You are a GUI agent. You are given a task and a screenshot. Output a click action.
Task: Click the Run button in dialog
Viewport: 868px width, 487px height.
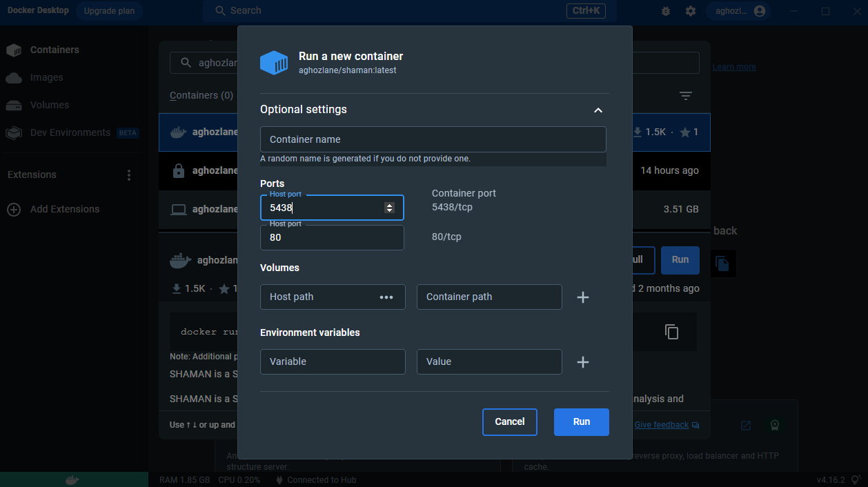click(581, 422)
